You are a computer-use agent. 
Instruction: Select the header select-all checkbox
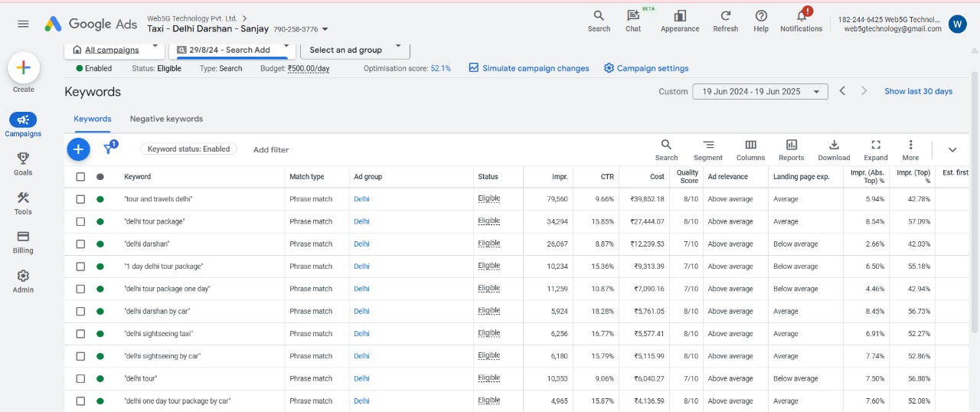(x=81, y=177)
